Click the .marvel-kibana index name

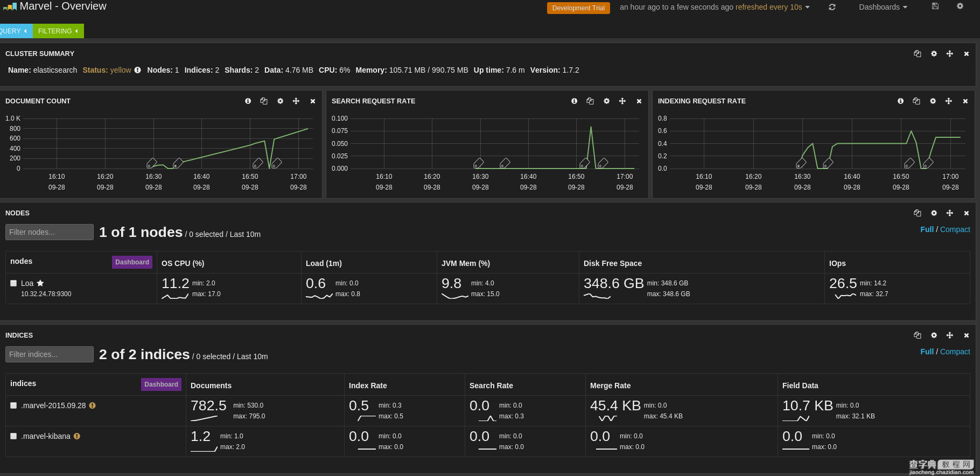(46, 436)
